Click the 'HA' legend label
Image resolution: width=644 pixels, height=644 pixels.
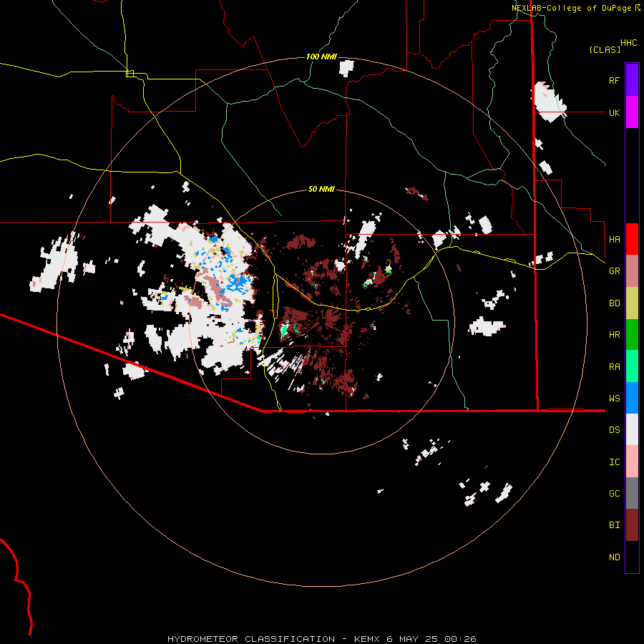click(x=614, y=240)
